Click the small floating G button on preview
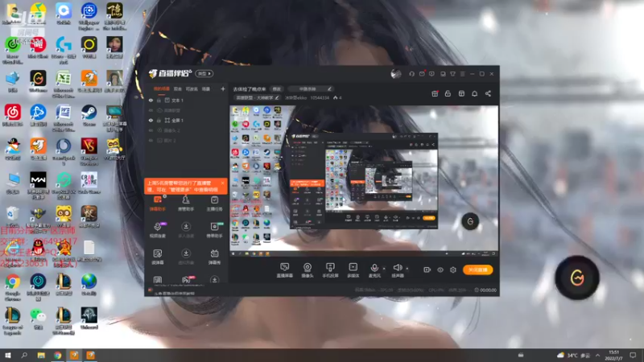Screen dimensions: 644x362 coord(470,222)
